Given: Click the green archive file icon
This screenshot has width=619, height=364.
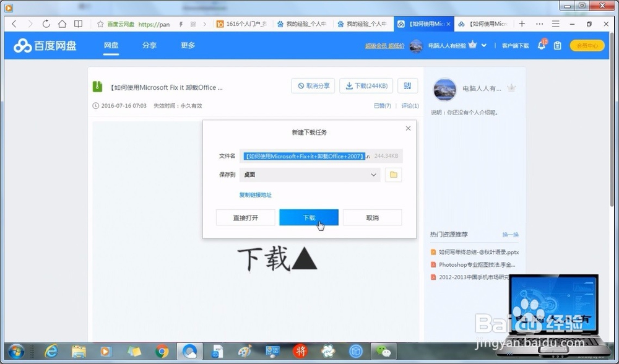Looking at the screenshot, I should [x=97, y=87].
